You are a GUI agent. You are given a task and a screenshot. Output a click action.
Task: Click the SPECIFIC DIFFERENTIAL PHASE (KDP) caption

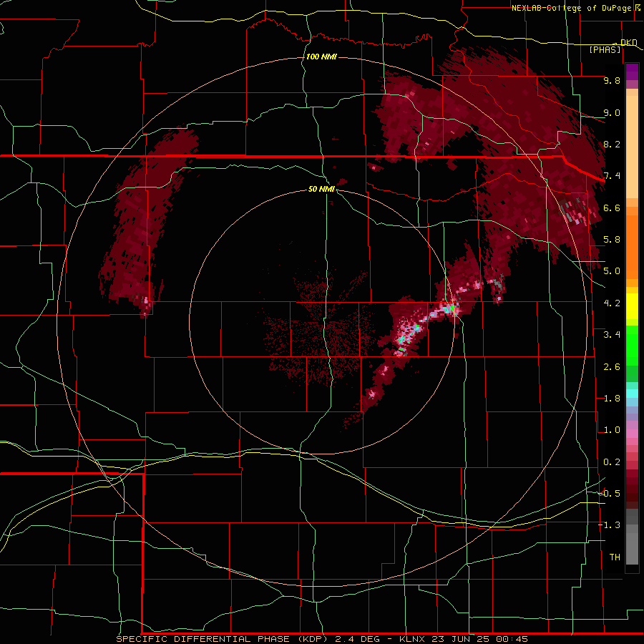222,639
